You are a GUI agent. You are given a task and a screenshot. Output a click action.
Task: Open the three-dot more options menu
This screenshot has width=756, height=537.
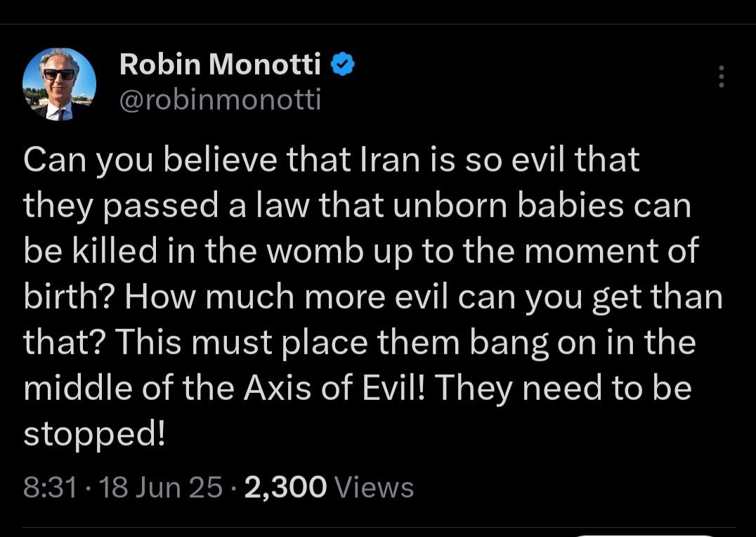pyautogui.click(x=721, y=76)
